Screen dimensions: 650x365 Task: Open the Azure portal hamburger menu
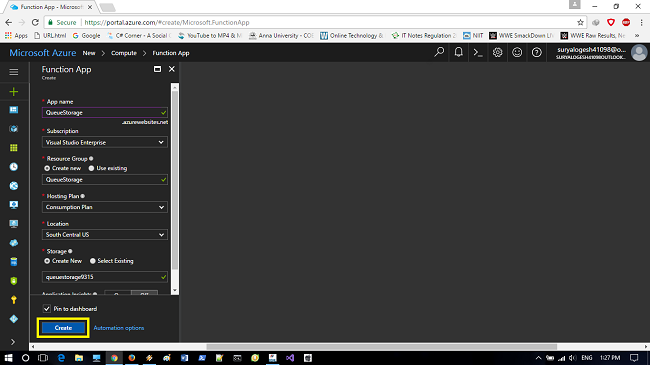click(x=14, y=72)
